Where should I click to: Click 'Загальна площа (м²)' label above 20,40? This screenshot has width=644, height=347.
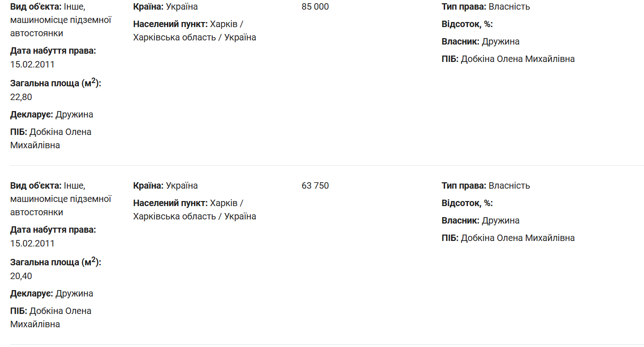[55, 263]
